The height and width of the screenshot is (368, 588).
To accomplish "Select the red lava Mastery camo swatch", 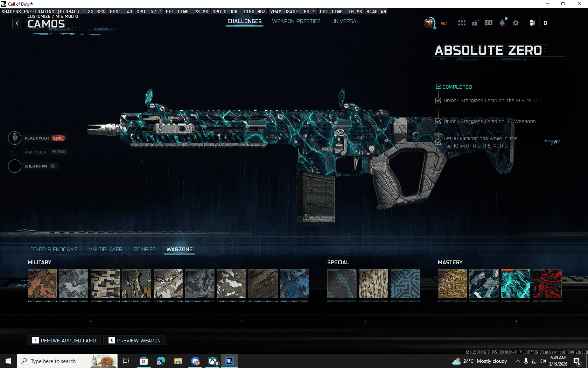I will point(547,284).
